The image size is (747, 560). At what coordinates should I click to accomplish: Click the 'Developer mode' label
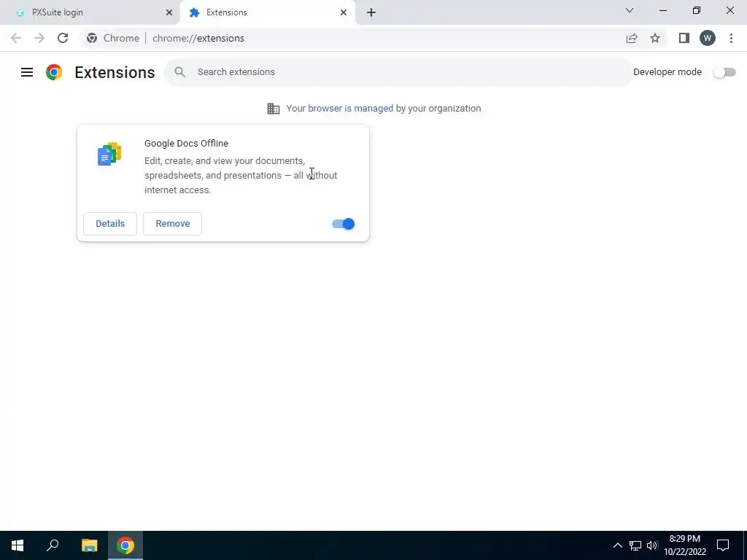point(667,72)
